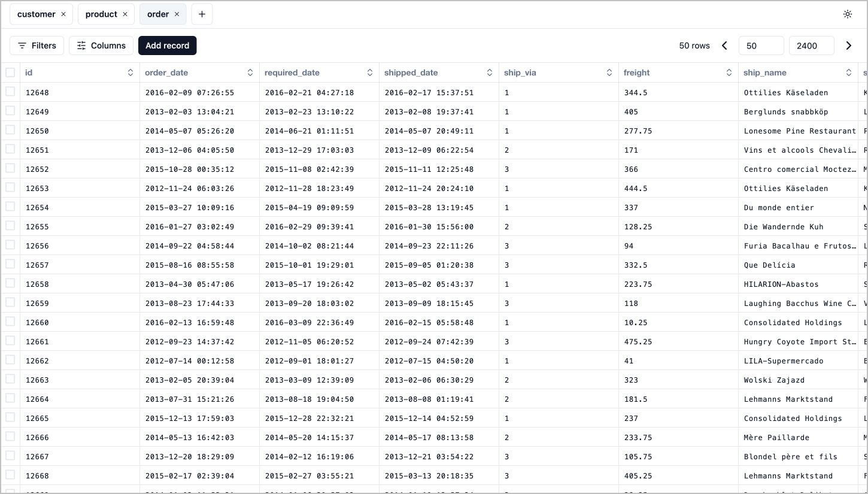Open the Filters panel
868x494 pixels.
point(37,46)
